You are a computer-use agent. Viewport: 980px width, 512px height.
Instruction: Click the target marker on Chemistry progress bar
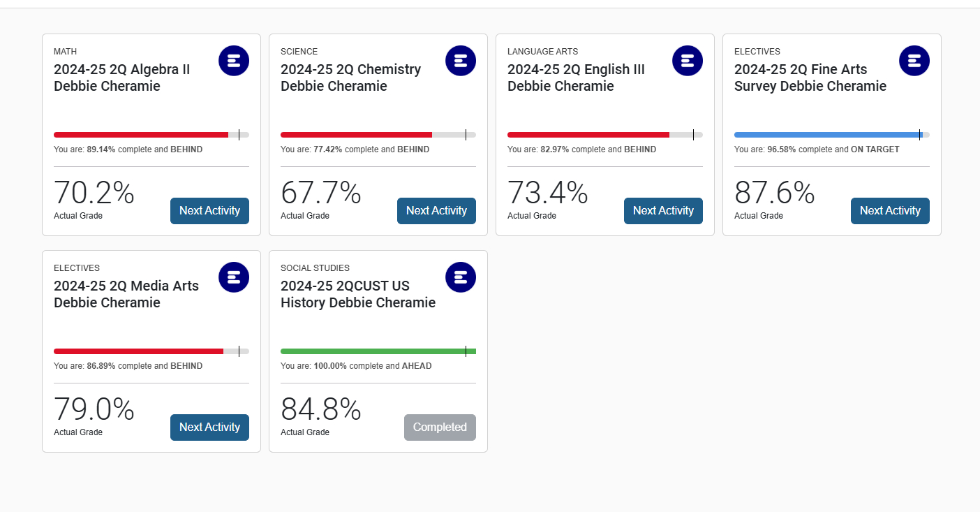pyautogui.click(x=466, y=134)
